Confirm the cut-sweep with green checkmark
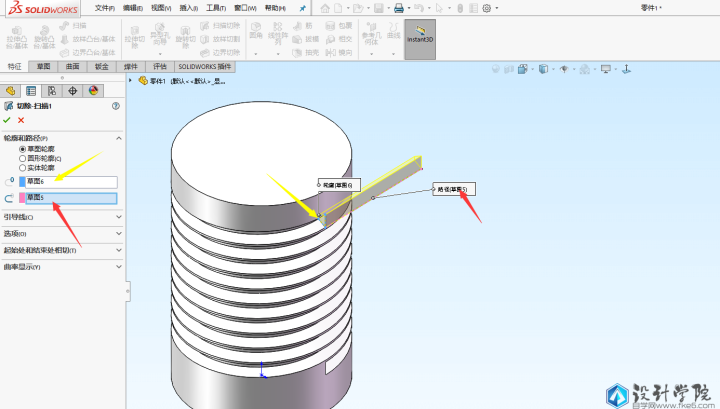The width and height of the screenshot is (720, 409). click(8, 120)
